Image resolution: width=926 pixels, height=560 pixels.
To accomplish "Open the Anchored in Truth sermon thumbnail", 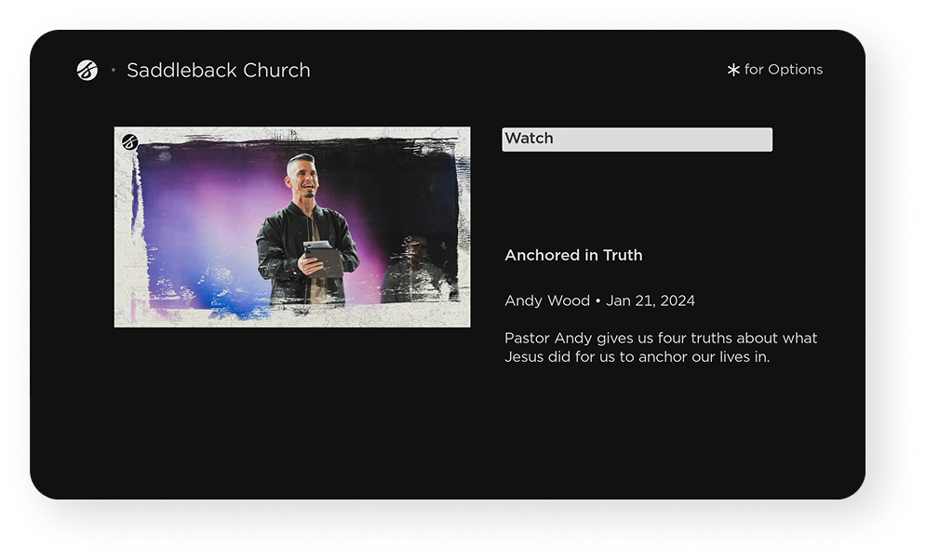I will coord(291,227).
